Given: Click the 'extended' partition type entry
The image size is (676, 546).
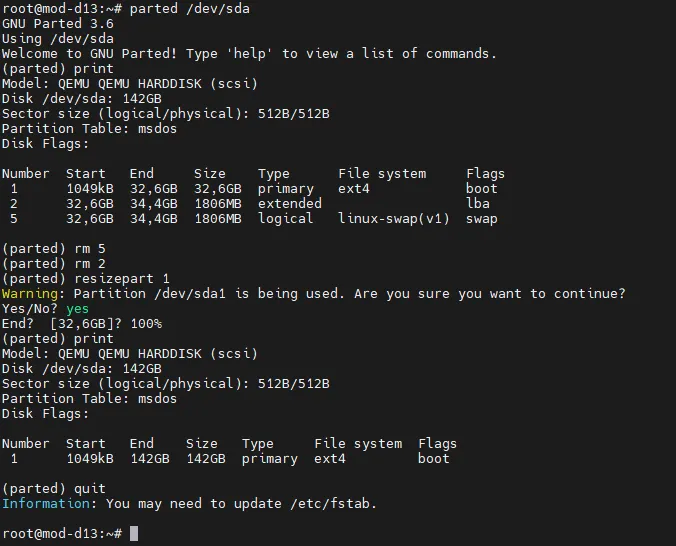Looking at the screenshot, I should click(290, 204).
